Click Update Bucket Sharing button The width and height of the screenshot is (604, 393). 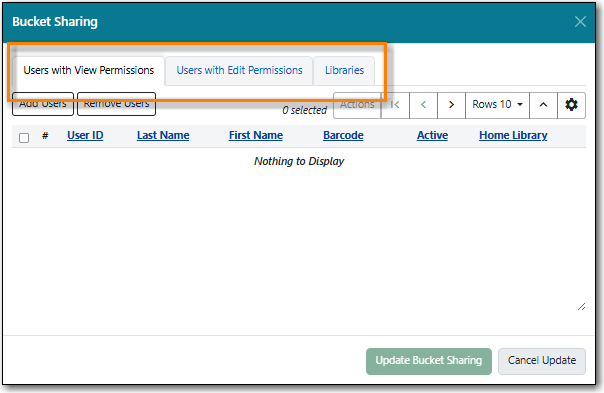click(x=429, y=361)
